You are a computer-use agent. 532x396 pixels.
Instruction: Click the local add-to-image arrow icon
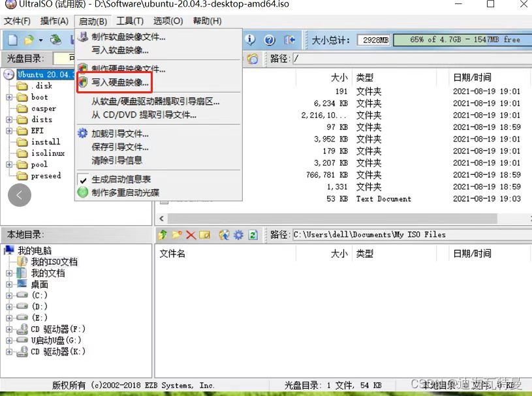pyautogui.click(x=224, y=235)
